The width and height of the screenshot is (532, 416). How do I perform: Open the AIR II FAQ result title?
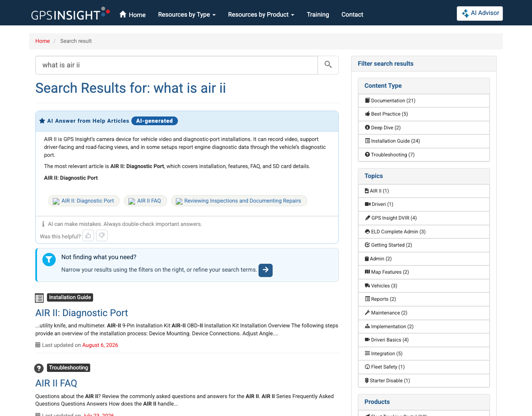click(56, 383)
